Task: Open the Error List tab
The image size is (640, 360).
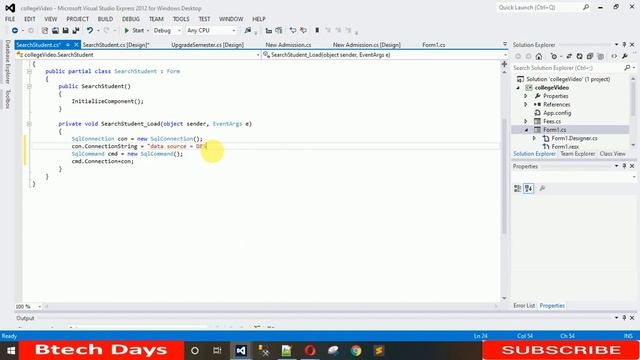Action: [x=524, y=306]
